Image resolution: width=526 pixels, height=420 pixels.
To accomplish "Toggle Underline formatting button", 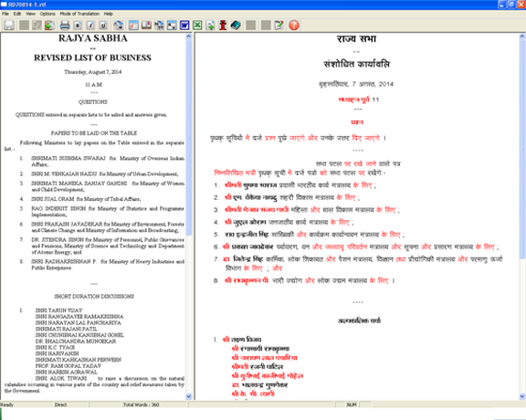I will coord(103,26).
